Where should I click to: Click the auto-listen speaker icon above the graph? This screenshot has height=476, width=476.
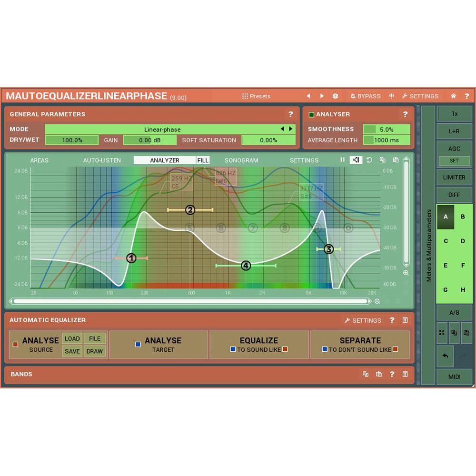coord(356,160)
